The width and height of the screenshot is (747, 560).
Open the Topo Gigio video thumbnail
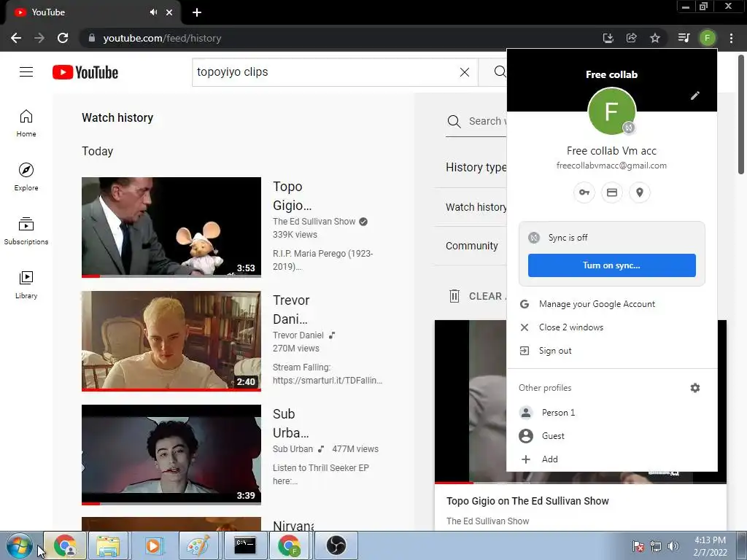click(171, 227)
